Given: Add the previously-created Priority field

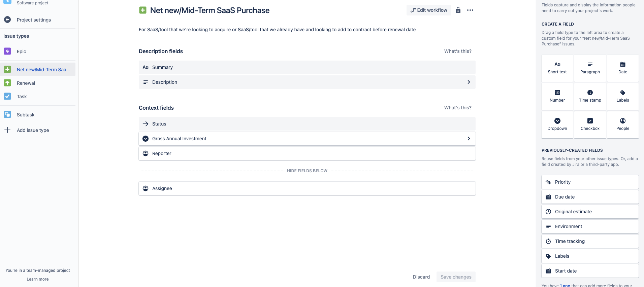Looking at the screenshot, I should click(x=590, y=182).
